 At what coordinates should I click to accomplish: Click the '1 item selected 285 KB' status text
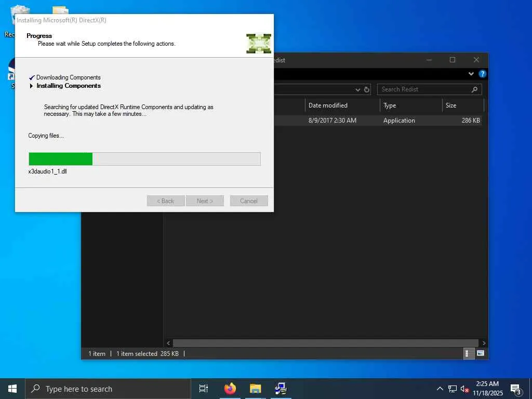(x=147, y=353)
